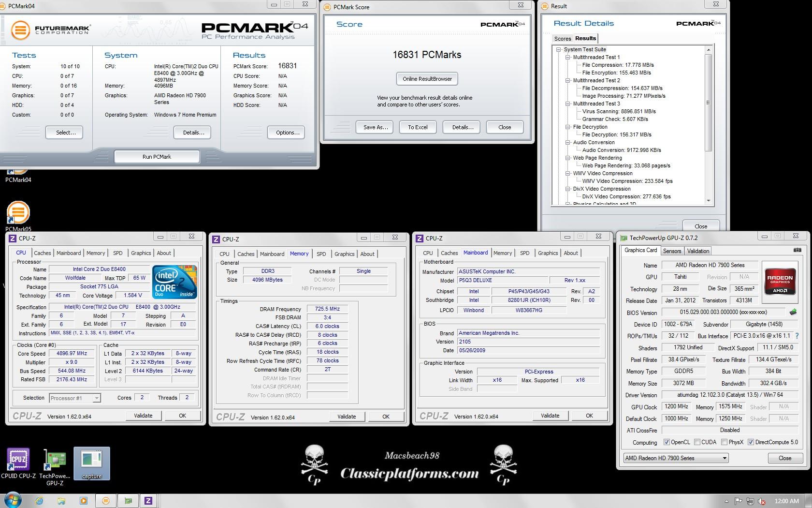Image resolution: width=812 pixels, height=508 pixels.
Task: Collapse the Multithreaded Test 1 node
Action: pyautogui.click(x=568, y=57)
